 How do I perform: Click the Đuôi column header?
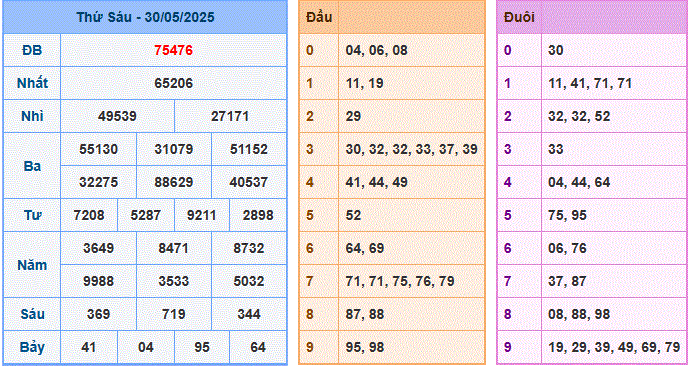[x=519, y=17]
